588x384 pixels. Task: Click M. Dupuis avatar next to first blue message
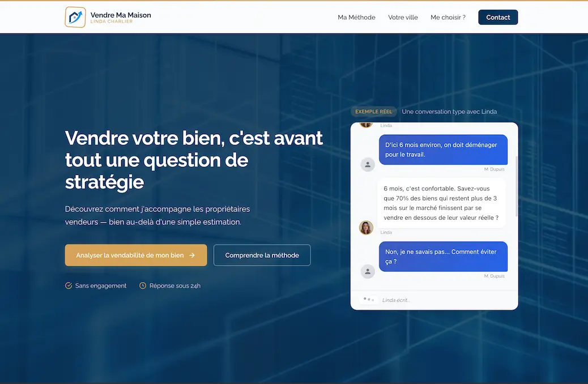pos(368,164)
